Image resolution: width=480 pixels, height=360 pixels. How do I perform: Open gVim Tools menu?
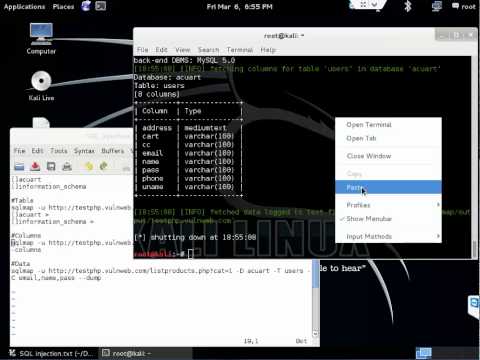[x=59, y=151]
